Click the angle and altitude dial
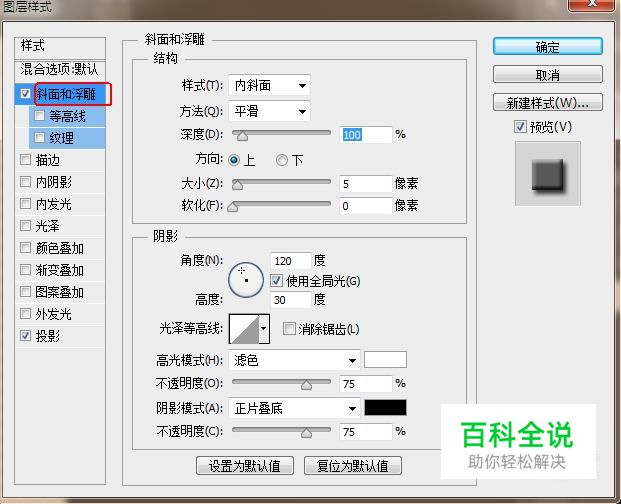The width and height of the screenshot is (621, 504). tap(246, 280)
